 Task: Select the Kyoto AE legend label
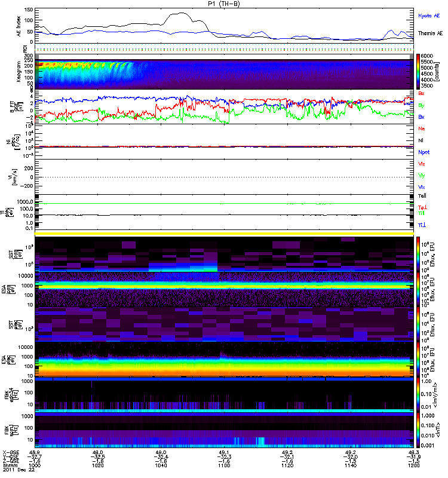click(x=429, y=16)
